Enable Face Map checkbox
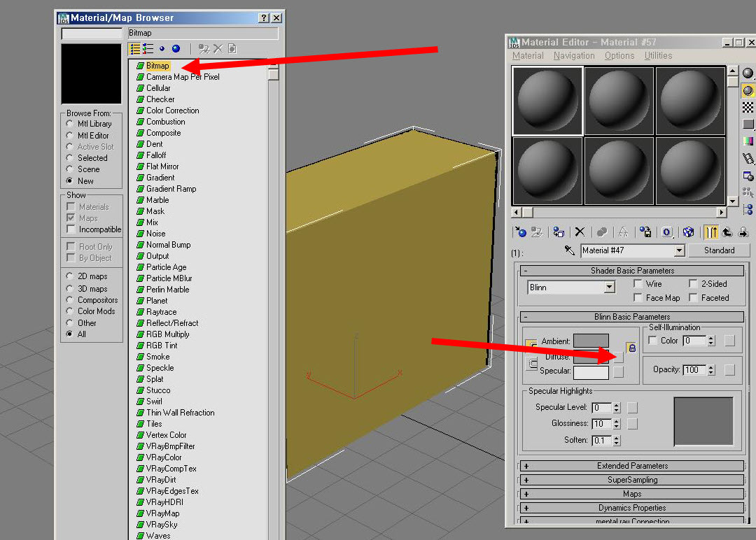 point(638,297)
